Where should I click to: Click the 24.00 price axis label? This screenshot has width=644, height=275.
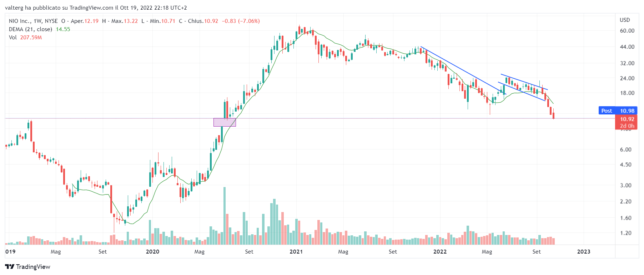pyautogui.click(x=627, y=78)
